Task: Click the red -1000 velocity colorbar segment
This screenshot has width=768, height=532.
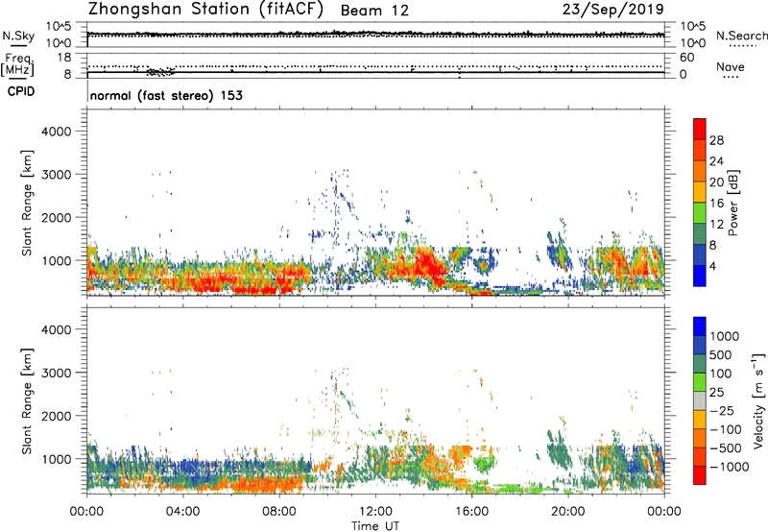Action: pyautogui.click(x=700, y=475)
